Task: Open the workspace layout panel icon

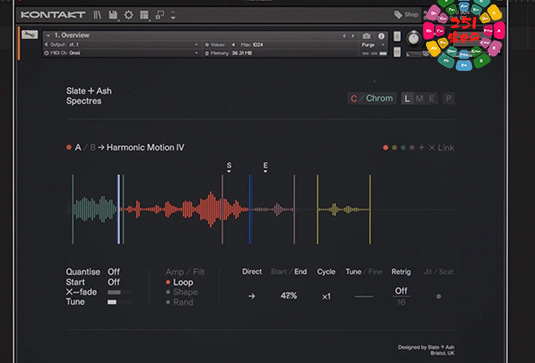Action: pyautogui.click(x=144, y=15)
